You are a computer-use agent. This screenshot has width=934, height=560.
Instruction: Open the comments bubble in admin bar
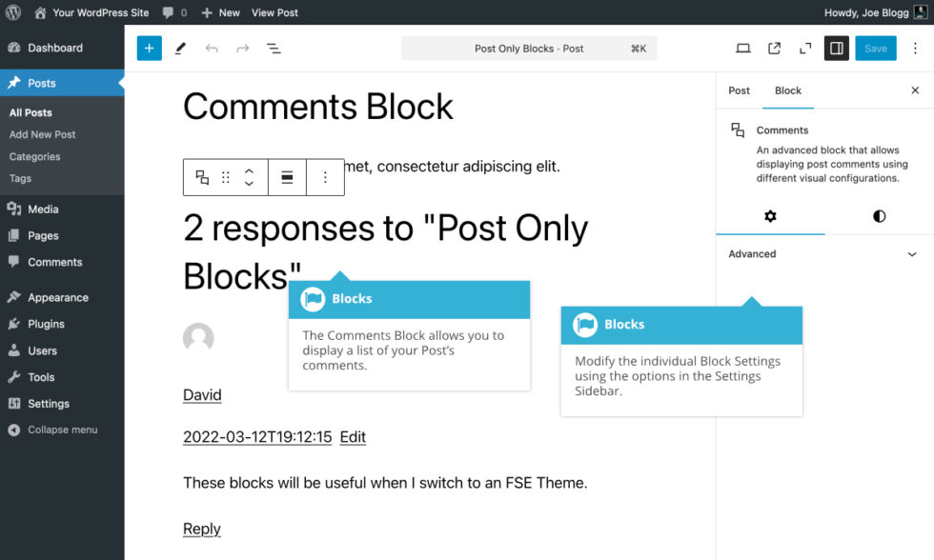(x=175, y=12)
